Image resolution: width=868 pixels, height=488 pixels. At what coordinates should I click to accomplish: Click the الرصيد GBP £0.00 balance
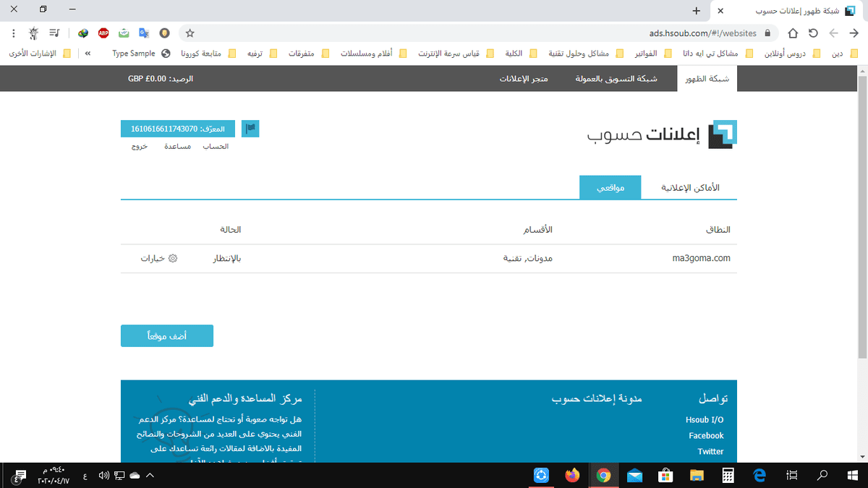click(161, 78)
